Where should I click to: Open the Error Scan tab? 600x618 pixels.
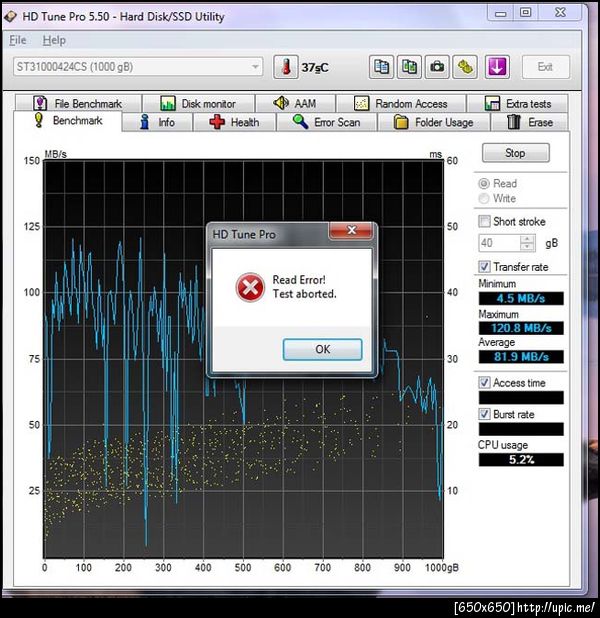pos(327,122)
